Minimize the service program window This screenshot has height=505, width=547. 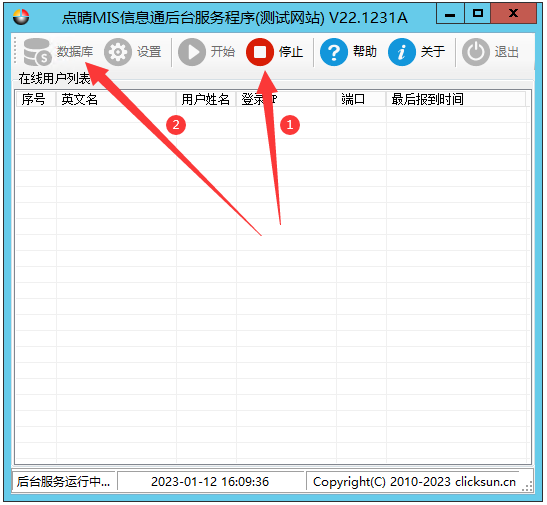pos(450,14)
